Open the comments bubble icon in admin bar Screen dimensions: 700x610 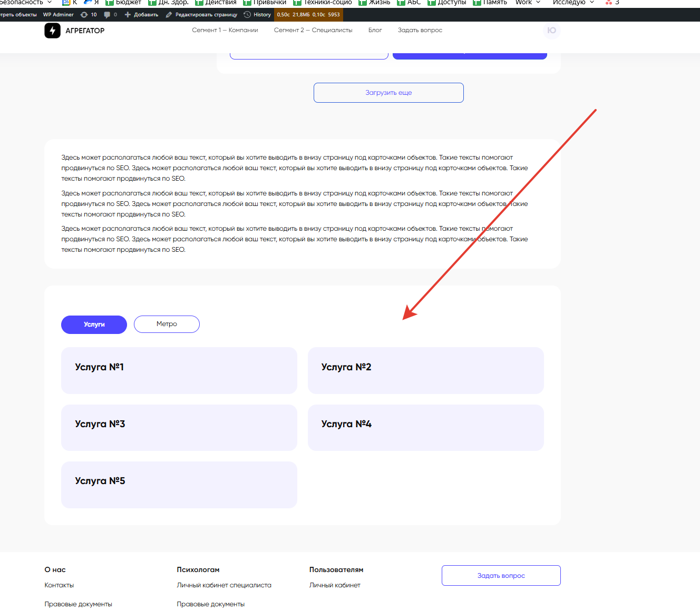tap(108, 15)
